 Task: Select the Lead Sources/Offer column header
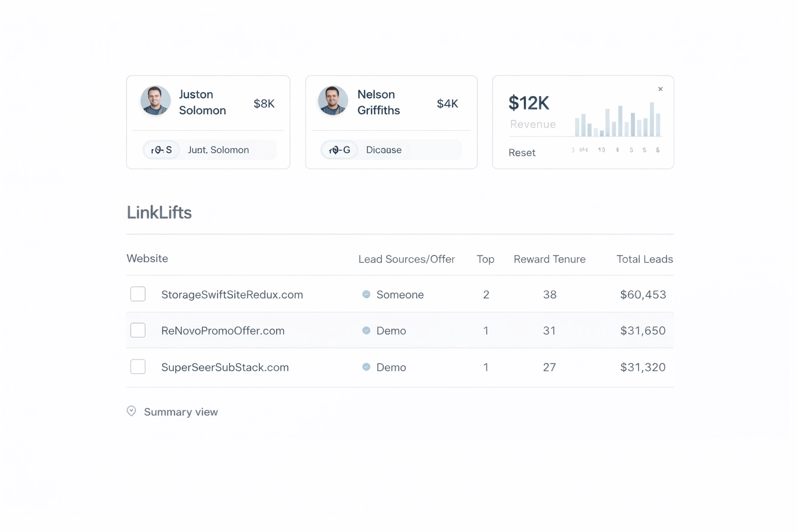click(407, 259)
